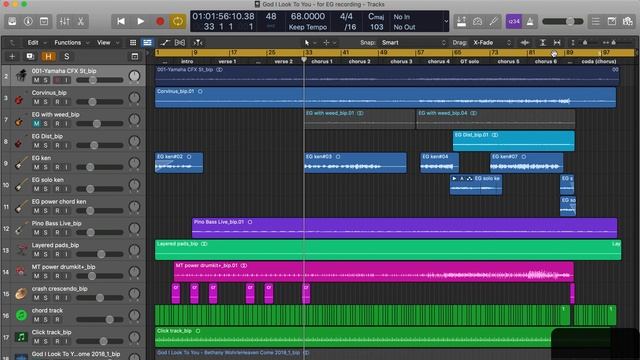The image size is (640, 360).
Task: Click the Cmaj key signature display
Action: [x=376, y=16]
